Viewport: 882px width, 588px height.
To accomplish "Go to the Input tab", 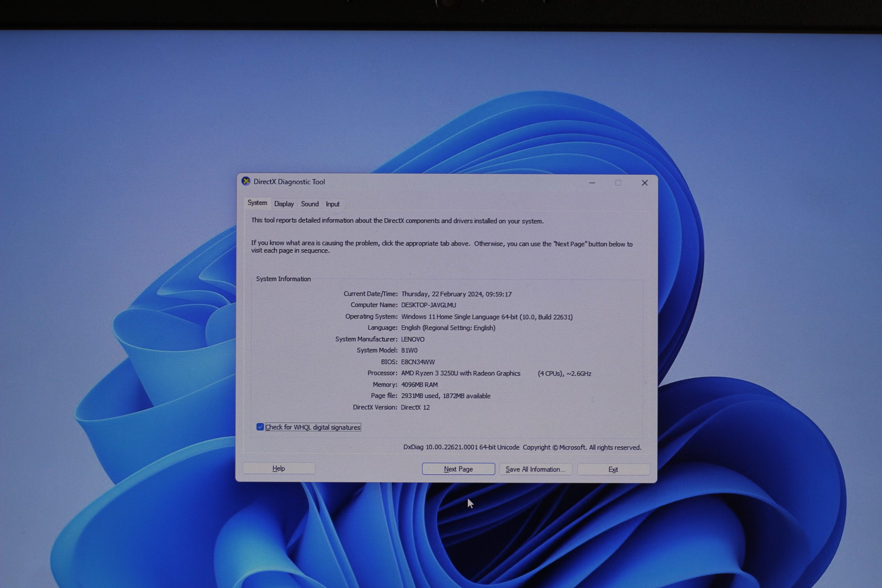I will click(332, 204).
